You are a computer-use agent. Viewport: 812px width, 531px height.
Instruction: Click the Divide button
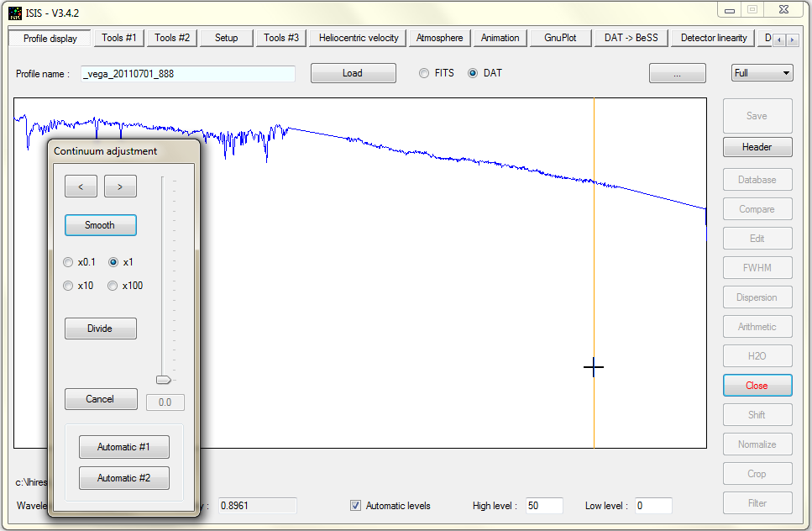pyautogui.click(x=100, y=329)
